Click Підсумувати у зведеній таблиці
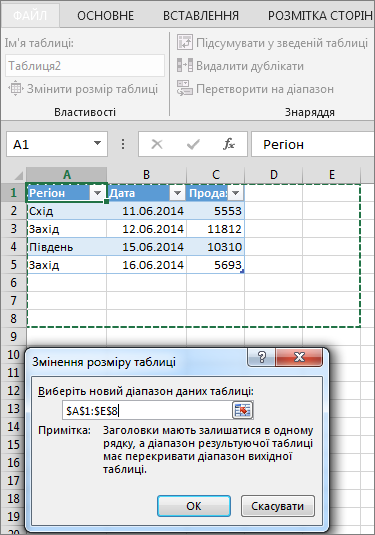The height and width of the screenshot is (535, 375). tap(272, 43)
